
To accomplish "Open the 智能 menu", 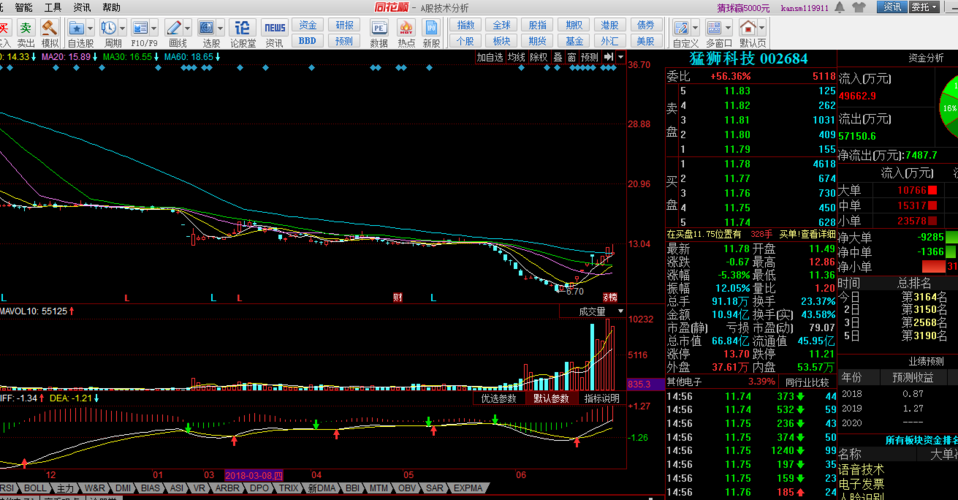I will pyautogui.click(x=24, y=7).
